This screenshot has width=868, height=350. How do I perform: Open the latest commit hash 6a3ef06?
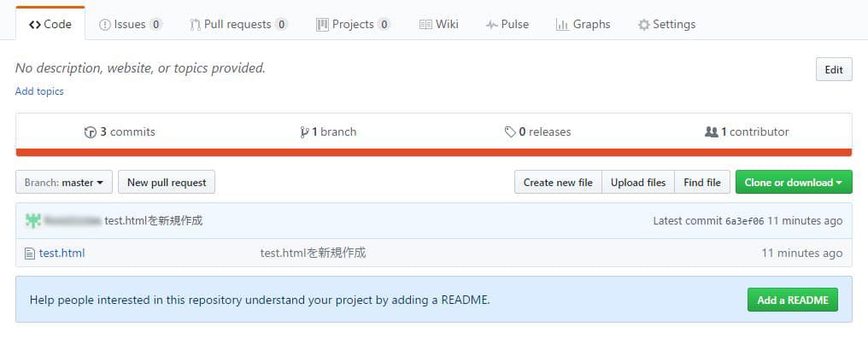(744, 221)
